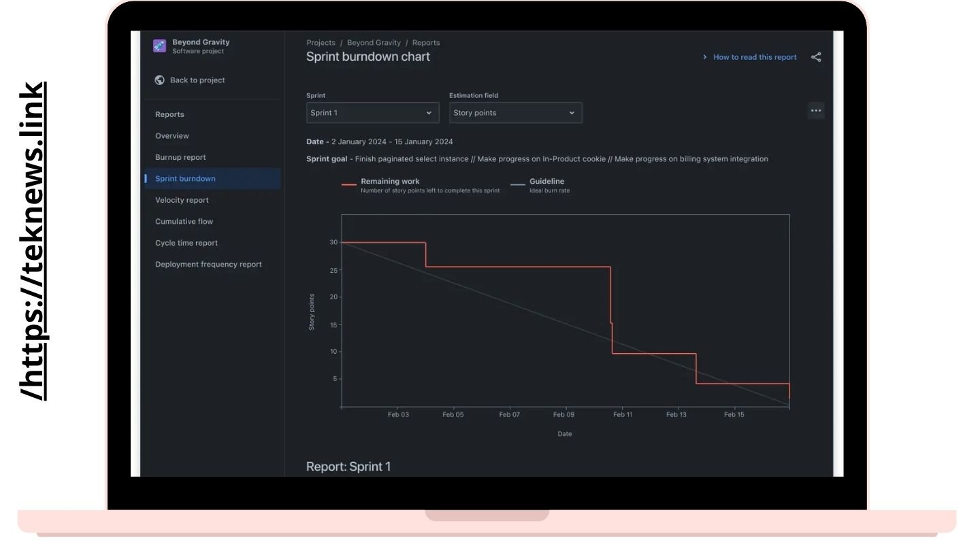Viewport: 980px width, 551px height.
Task: Expand the How to read this report chevron
Action: (x=705, y=57)
